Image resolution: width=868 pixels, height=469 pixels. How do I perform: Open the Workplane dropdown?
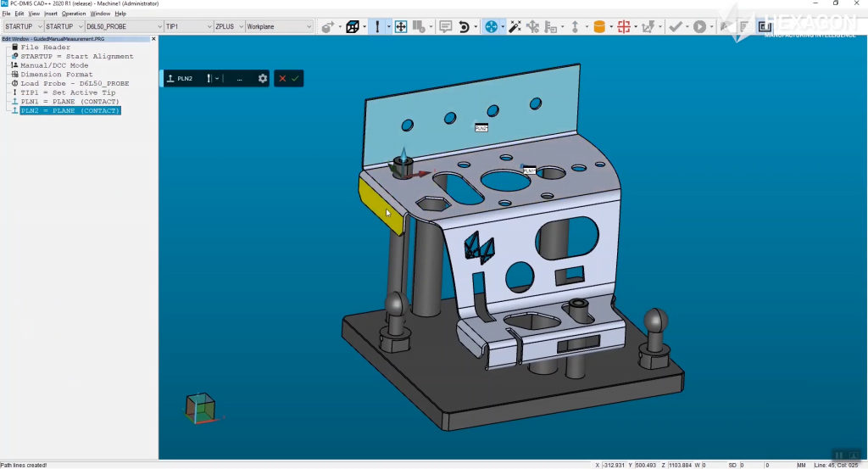pyautogui.click(x=279, y=27)
